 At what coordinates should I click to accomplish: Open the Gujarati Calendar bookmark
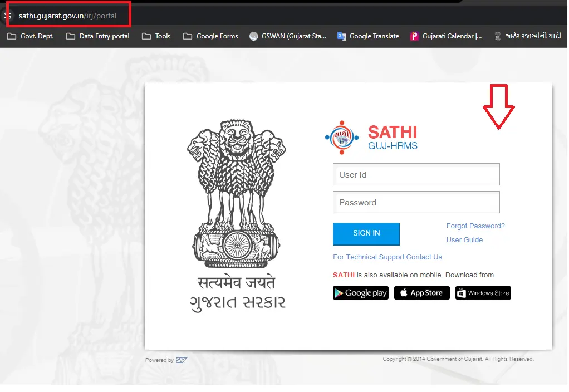point(446,36)
